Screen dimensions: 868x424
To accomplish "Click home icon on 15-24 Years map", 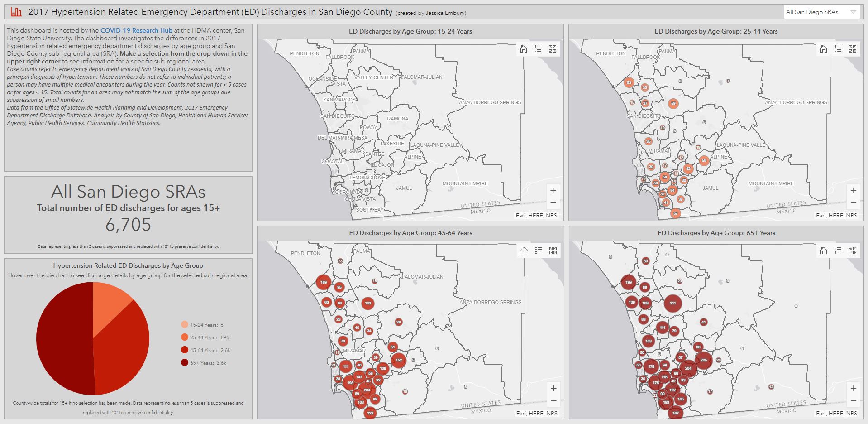I will (x=524, y=49).
